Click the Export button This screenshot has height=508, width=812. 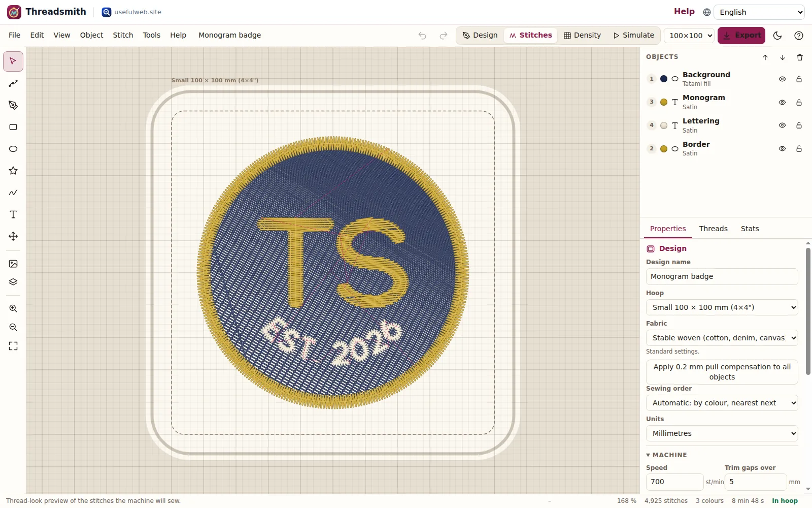pyautogui.click(x=741, y=36)
